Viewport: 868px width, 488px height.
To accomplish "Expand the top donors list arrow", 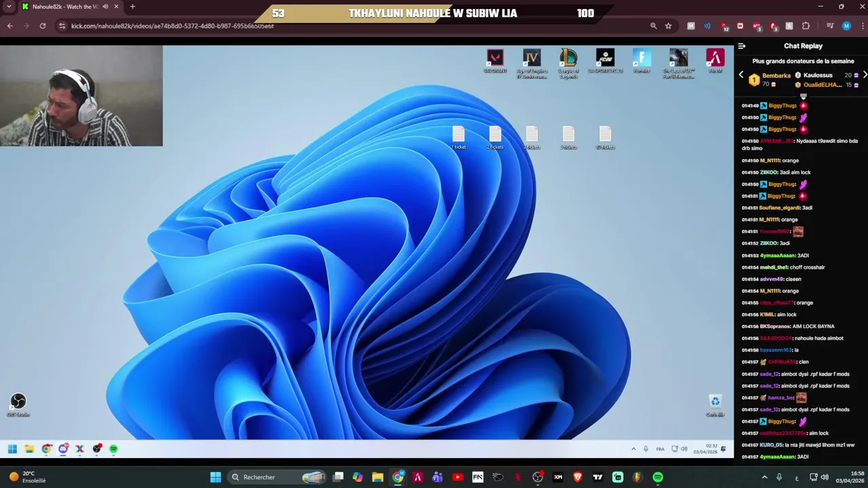I will (x=803, y=96).
